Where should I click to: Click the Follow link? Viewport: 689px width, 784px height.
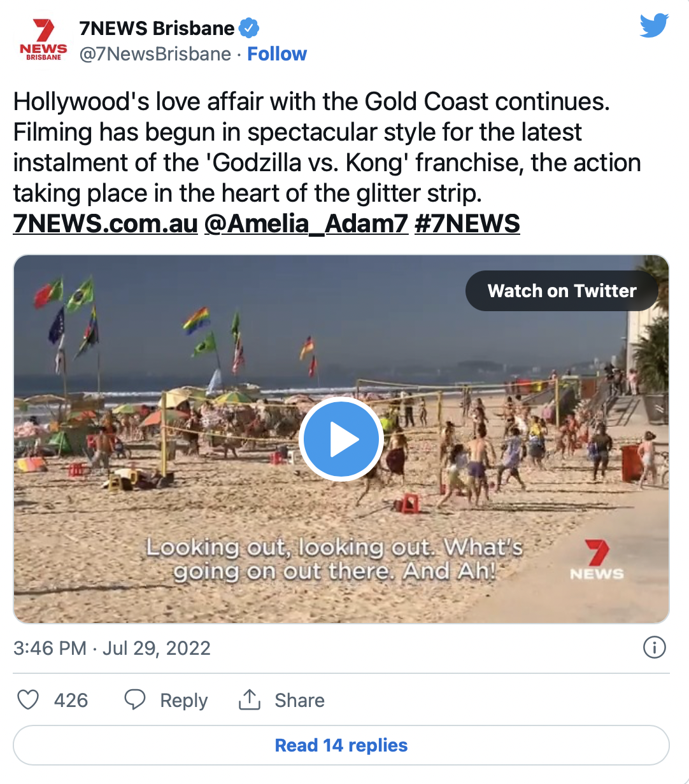click(277, 54)
